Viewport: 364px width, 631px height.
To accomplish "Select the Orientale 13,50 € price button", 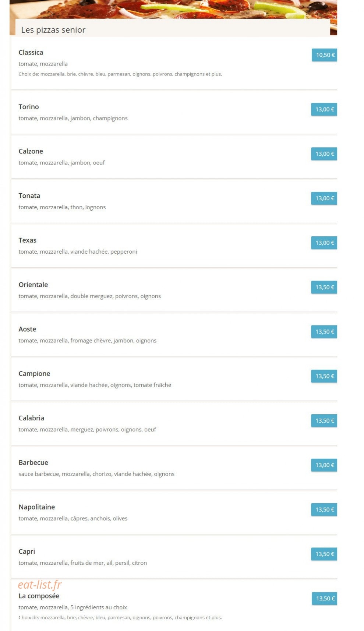I will click(324, 287).
